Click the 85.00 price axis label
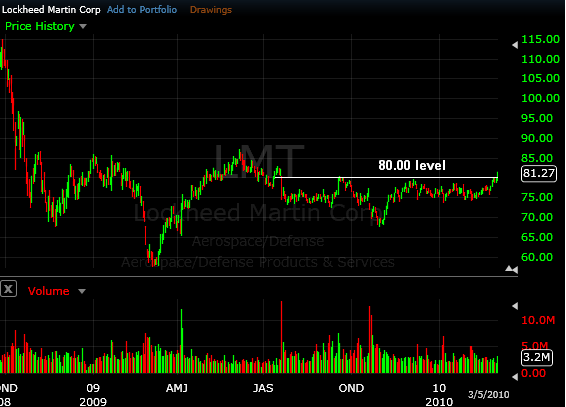The width and height of the screenshot is (566, 407). pyautogui.click(x=537, y=158)
